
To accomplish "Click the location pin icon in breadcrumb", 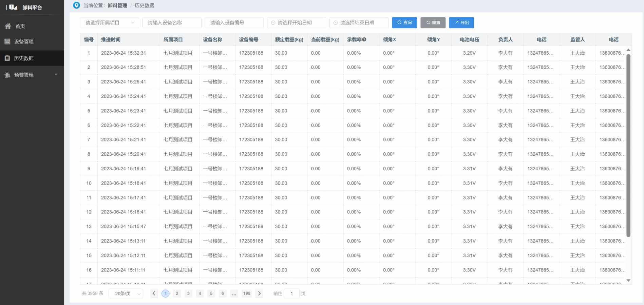I will pos(77,5).
